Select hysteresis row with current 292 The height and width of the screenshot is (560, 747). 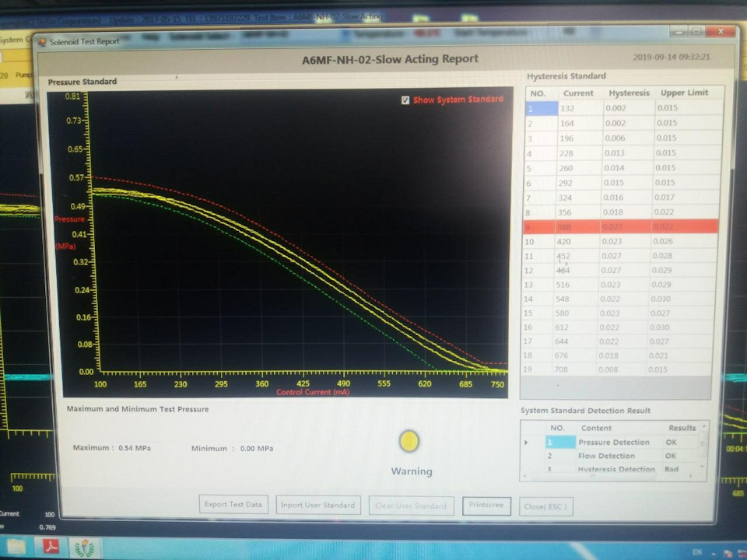622,183
